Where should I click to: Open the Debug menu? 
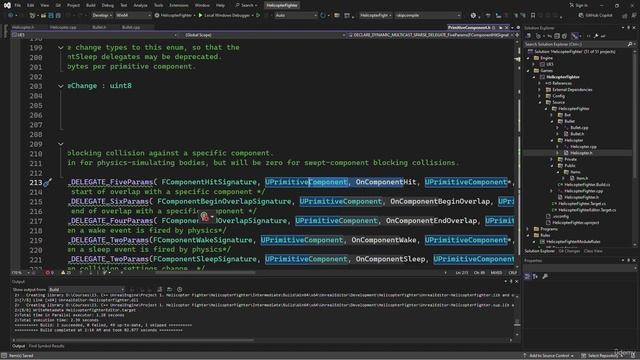pyautogui.click(x=108, y=5)
